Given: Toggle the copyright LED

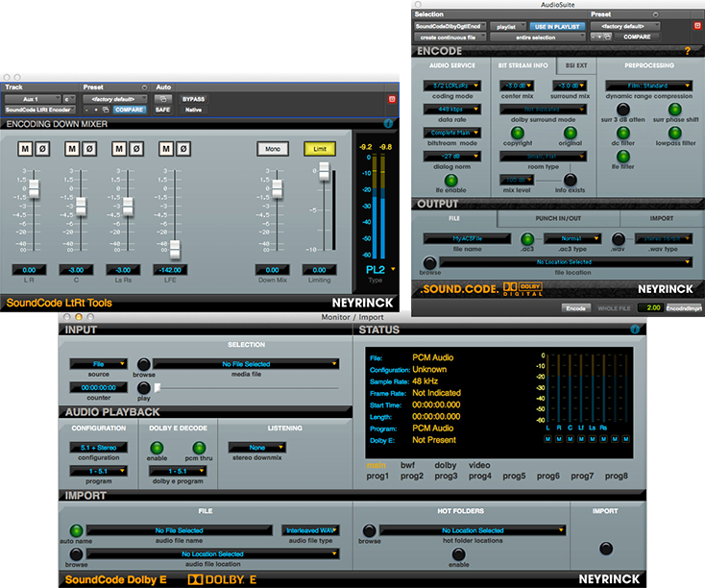Looking at the screenshot, I should pyautogui.click(x=518, y=133).
